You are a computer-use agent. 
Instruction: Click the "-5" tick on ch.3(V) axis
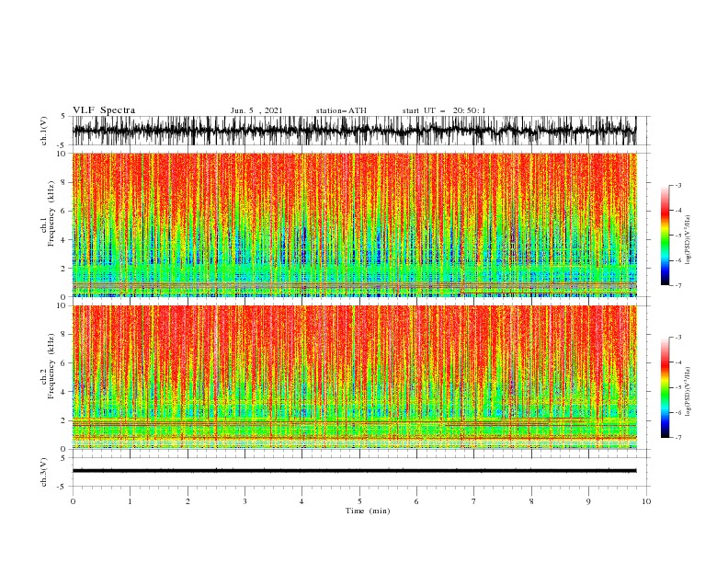(x=62, y=487)
